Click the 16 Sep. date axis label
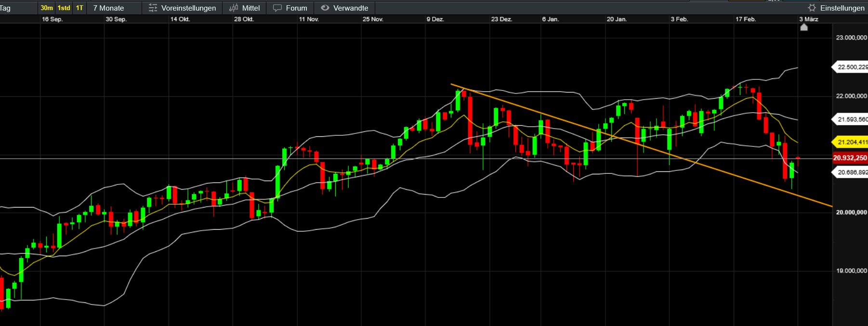 coord(52,19)
